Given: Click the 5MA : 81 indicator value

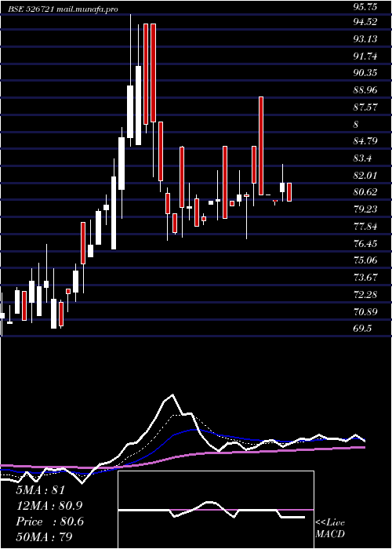Looking at the screenshot, I should tap(41, 490).
